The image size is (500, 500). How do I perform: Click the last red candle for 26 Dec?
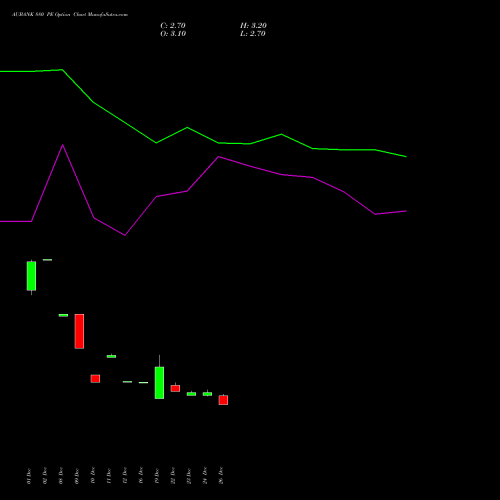[223, 400]
